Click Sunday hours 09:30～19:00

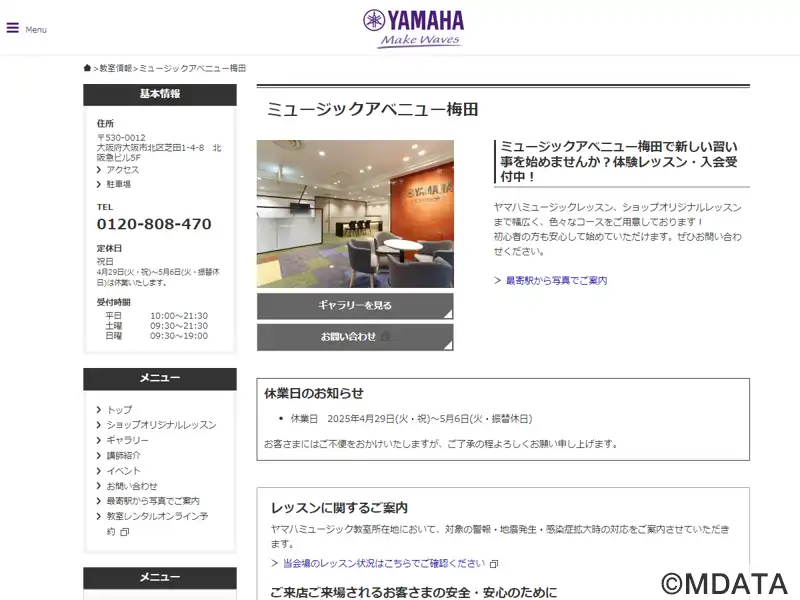179,336
